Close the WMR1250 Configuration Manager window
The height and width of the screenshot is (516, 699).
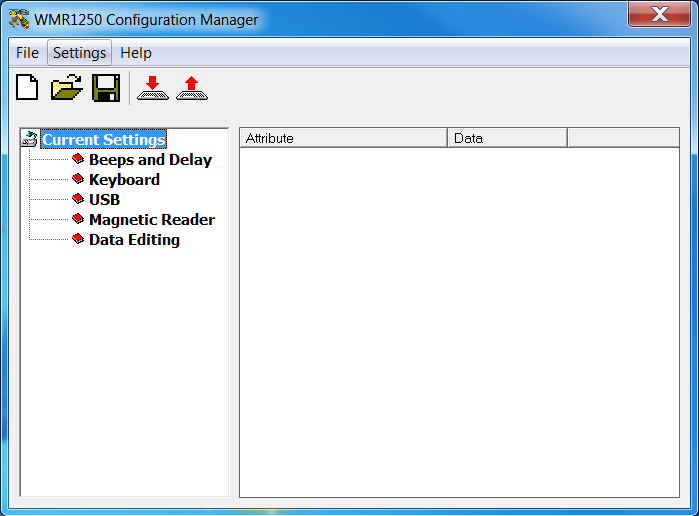(659, 14)
